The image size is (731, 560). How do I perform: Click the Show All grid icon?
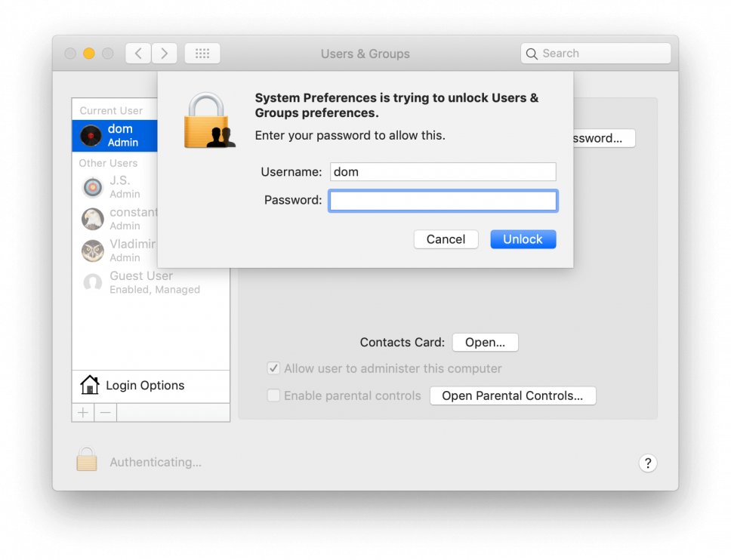[202, 53]
